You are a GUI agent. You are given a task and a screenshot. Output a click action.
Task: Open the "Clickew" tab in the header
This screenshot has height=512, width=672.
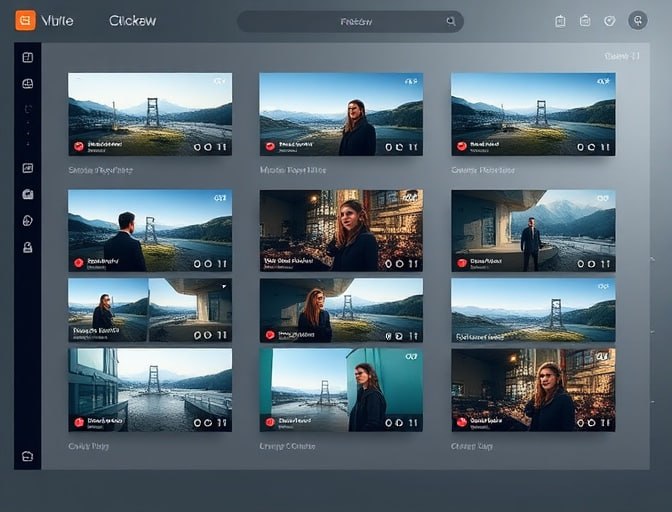(x=132, y=20)
